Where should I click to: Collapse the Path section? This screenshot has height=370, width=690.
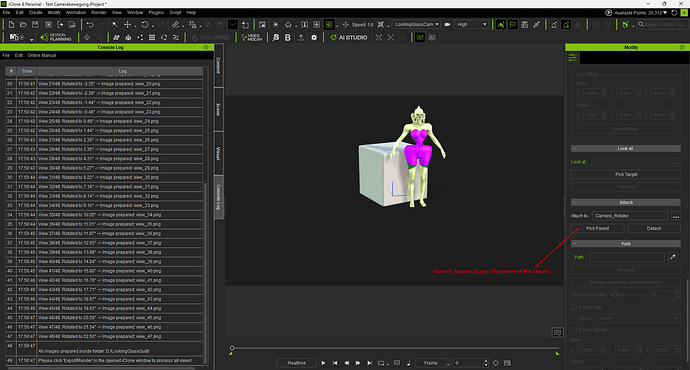574,244
